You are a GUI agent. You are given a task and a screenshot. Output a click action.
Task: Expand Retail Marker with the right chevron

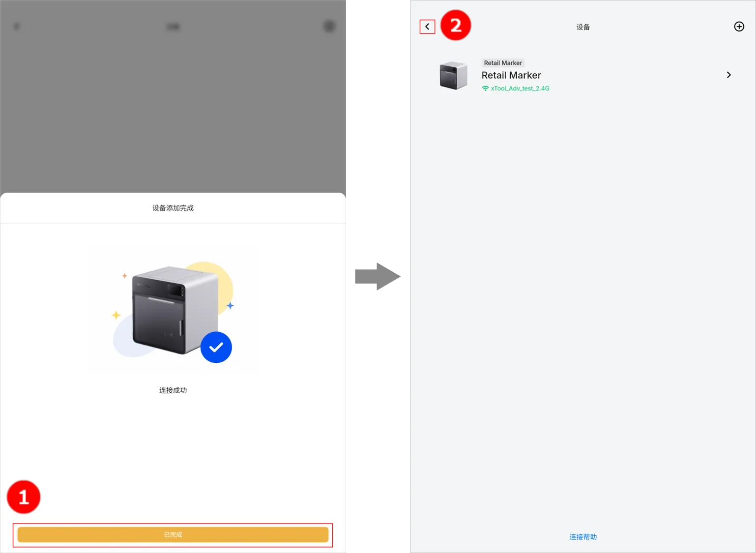coord(728,75)
